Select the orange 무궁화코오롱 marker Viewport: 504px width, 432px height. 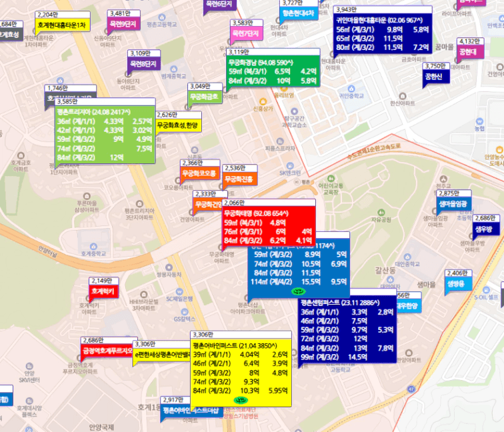[x=200, y=169]
